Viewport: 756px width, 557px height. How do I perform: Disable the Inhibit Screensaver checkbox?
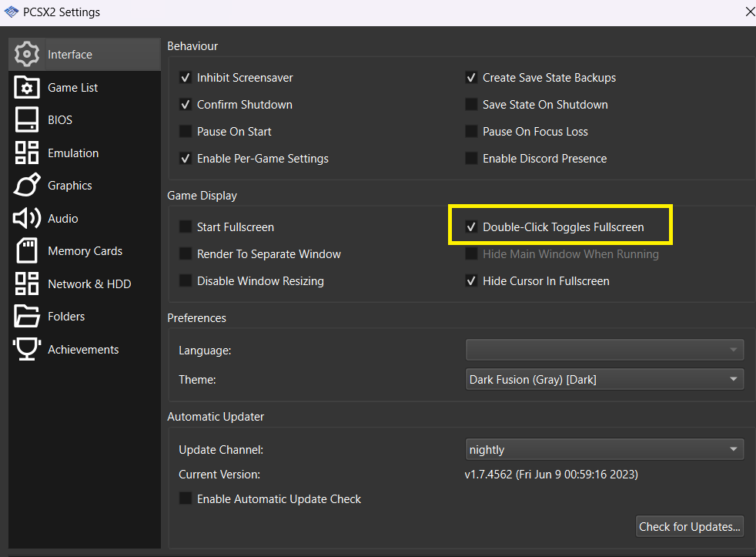[186, 78]
